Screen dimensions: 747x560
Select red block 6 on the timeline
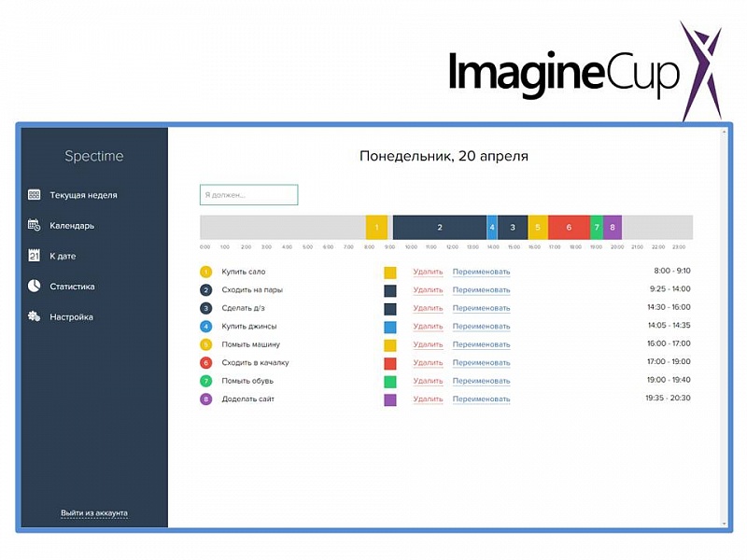coord(569,227)
